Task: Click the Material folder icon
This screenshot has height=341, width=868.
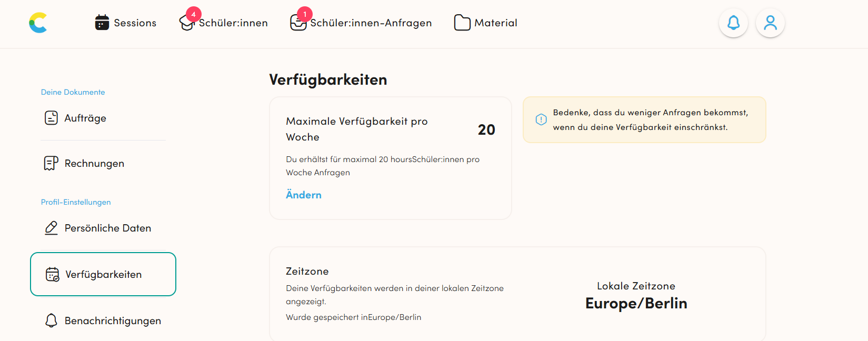Action: (x=462, y=23)
